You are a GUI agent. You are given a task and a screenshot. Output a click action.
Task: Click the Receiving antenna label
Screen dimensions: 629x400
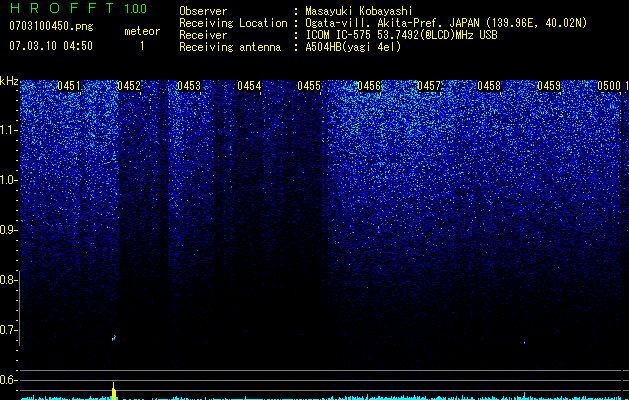click(x=230, y=47)
